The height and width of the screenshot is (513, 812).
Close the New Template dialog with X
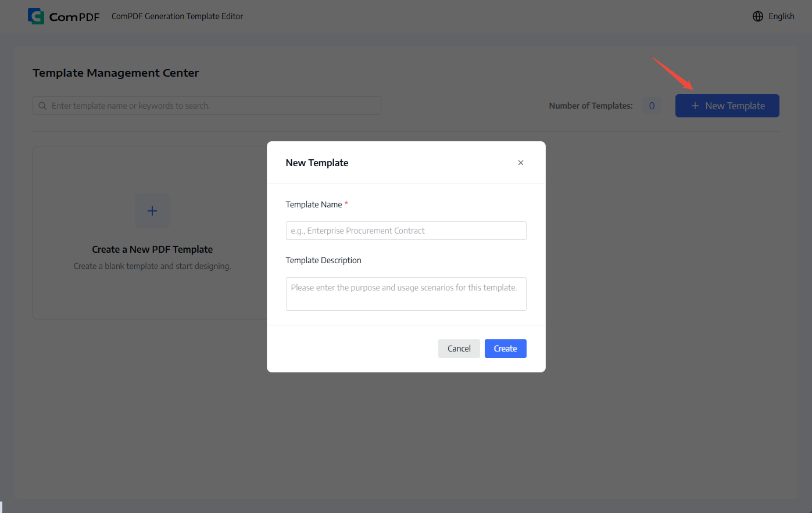[521, 163]
